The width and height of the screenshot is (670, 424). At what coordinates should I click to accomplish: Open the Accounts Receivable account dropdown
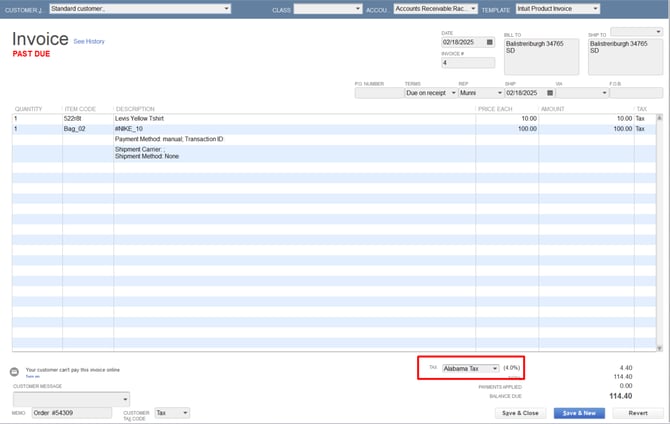473,9
